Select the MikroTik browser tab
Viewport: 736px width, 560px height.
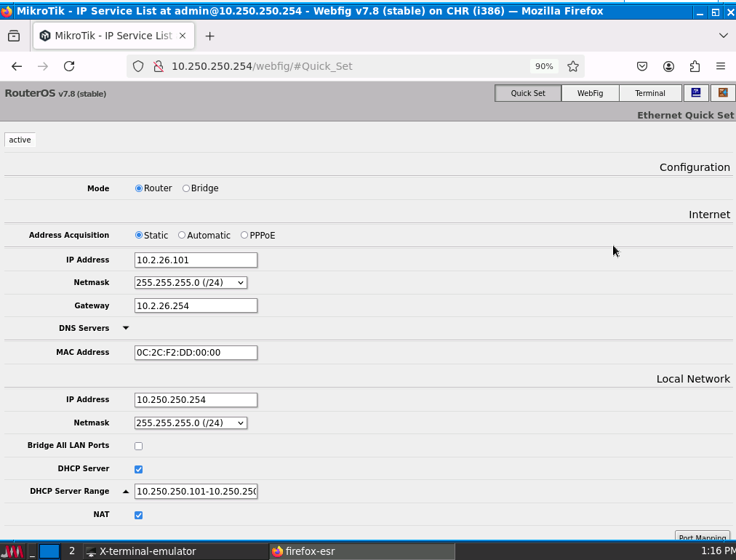pos(113,36)
